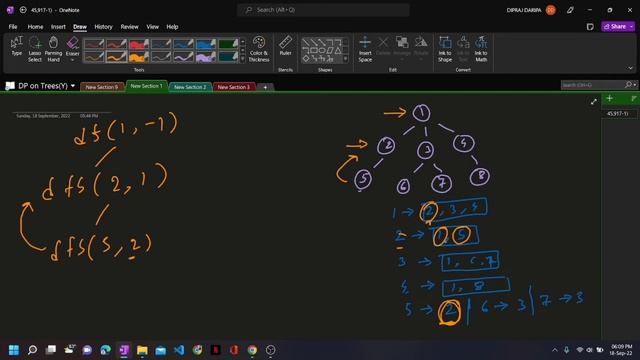Screen dimensions: 640x360
Task: Sort pages icon in page pane
Action: coord(633,98)
